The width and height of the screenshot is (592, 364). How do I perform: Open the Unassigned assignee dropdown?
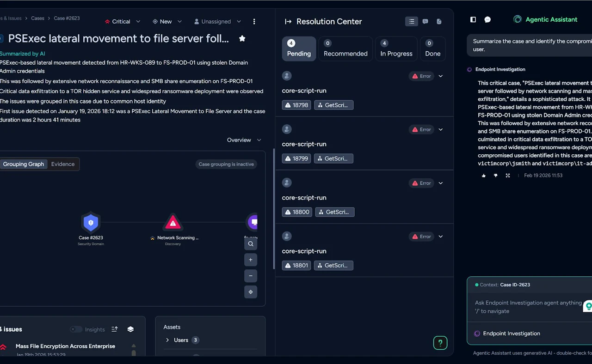tap(217, 22)
